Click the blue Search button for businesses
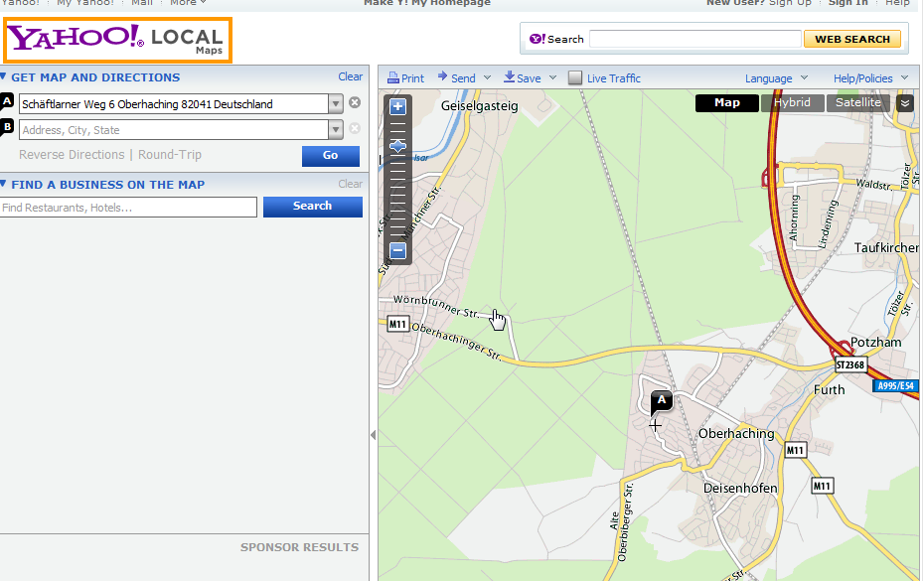This screenshot has height=581, width=924. point(312,207)
